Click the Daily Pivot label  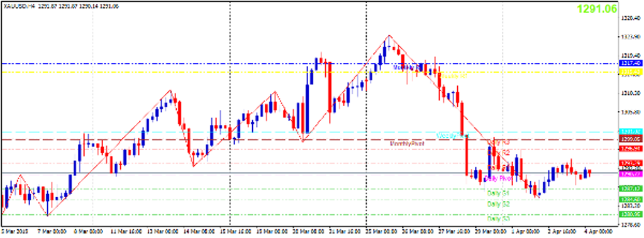click(x=498, y=179)
